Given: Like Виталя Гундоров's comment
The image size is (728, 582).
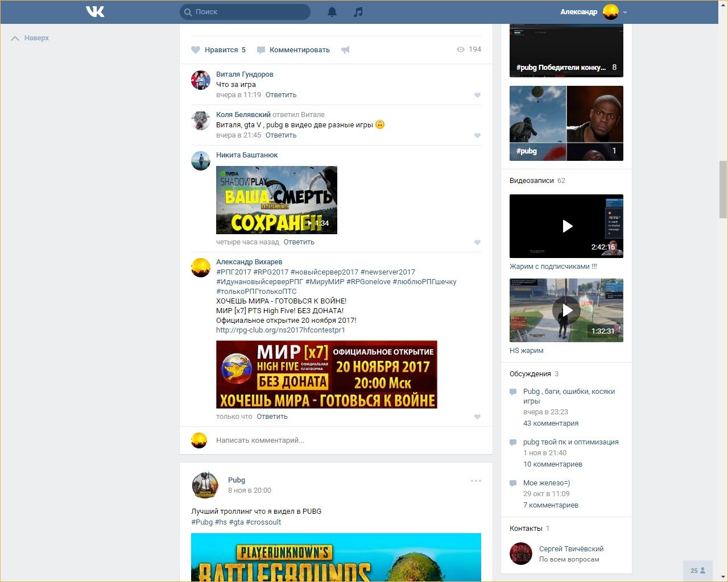Looking at the screenshot, I should tap(478, 95).
